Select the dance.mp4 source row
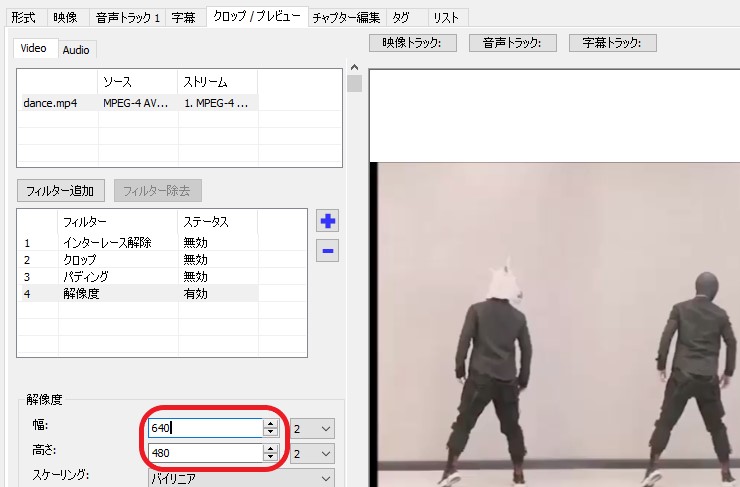 50,102
